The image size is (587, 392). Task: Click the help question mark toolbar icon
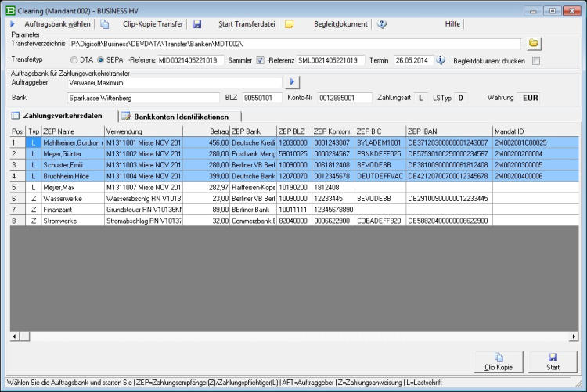[x=382, y=24]
